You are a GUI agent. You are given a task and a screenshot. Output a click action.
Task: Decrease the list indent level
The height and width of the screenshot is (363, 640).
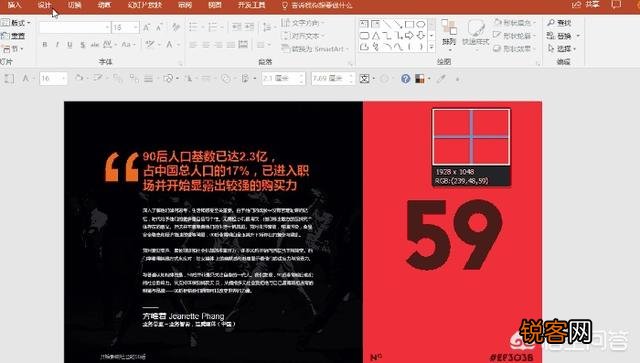(237, 27)
